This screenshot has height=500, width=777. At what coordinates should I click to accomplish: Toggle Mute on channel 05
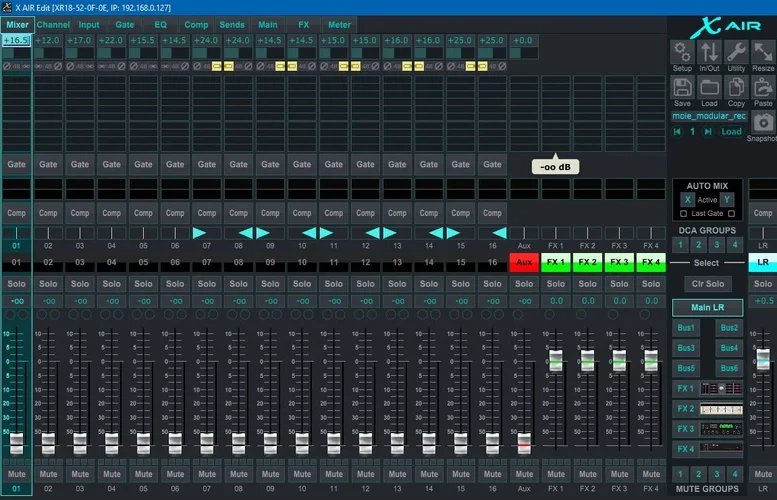[143, 473]
